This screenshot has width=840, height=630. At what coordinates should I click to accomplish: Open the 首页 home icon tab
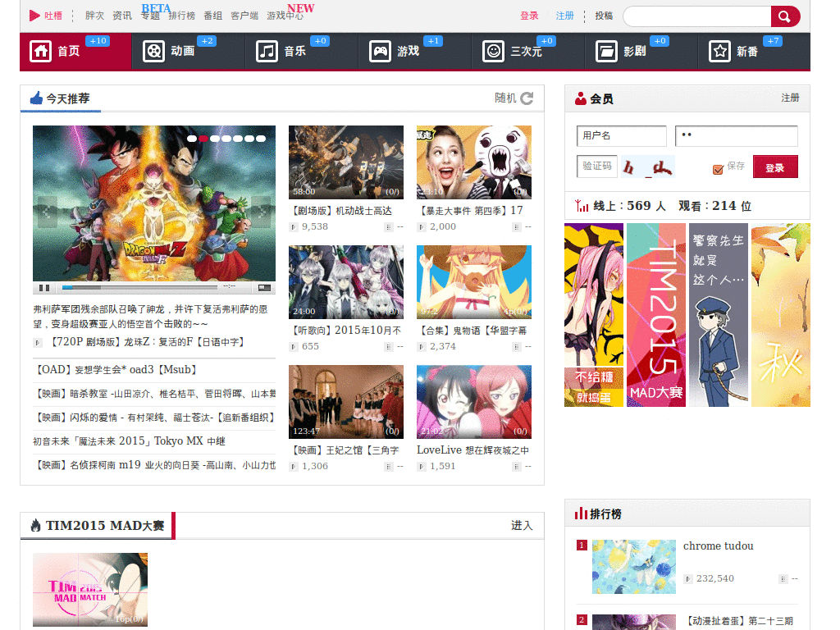pyautogui.click(x=41, y=52)
